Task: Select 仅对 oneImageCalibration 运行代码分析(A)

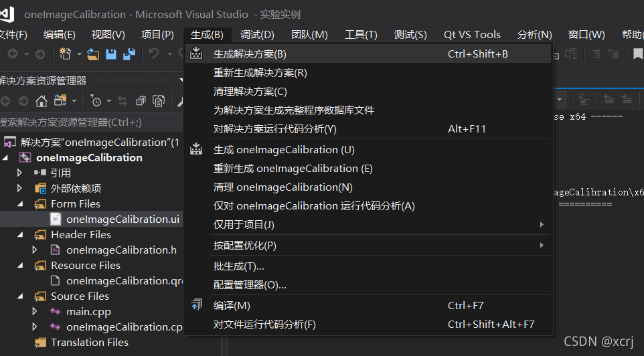Action: (368, 205)
